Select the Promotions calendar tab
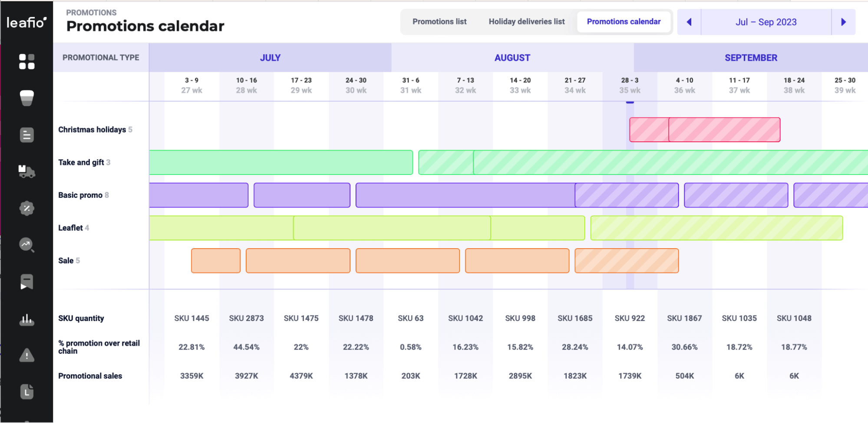This screenshot has height=423, width=868. [x=624, y=22]
